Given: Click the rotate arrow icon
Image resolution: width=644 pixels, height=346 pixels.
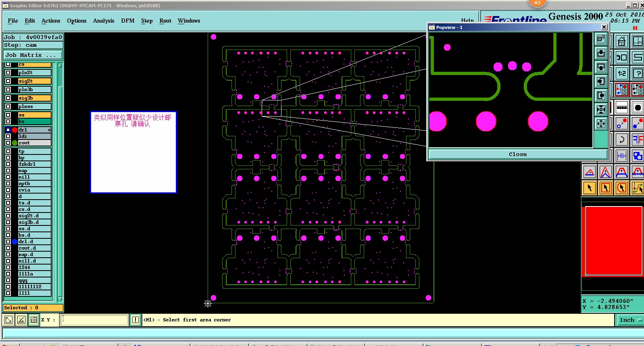Looking at the screenshot, I should click(x=621, y=140).
